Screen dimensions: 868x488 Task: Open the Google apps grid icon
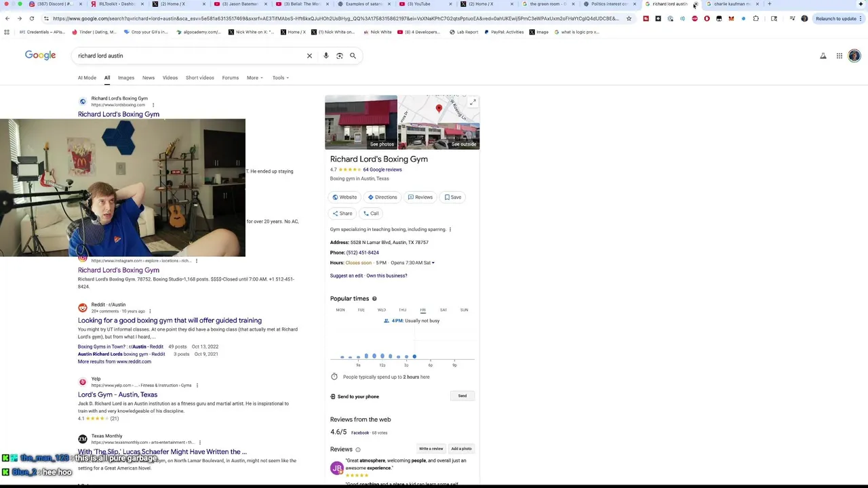[839, 56]
